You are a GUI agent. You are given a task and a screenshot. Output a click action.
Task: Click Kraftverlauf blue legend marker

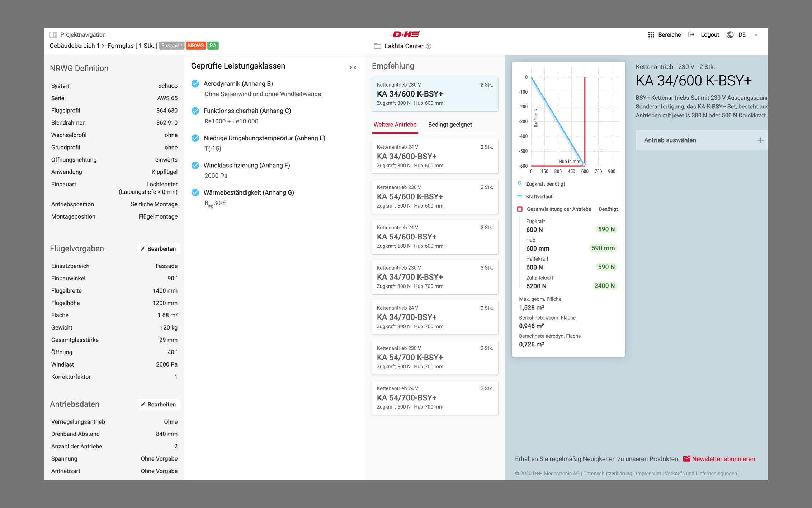click(520, 196)
